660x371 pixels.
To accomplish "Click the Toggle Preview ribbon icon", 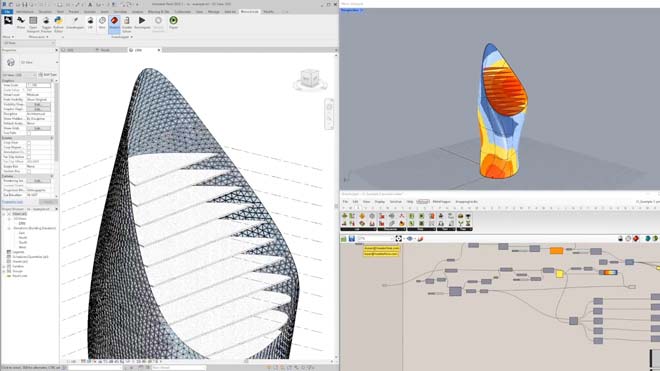I will (x=46, y=23).
